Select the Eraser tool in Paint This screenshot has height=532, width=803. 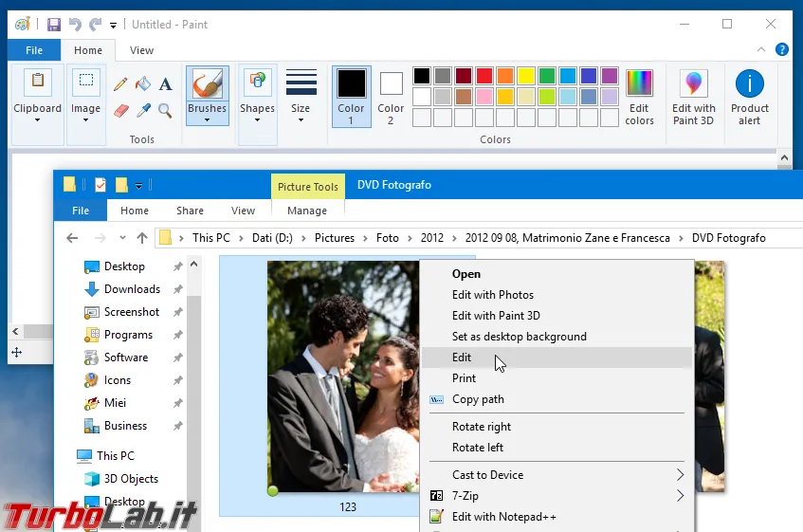pyautogui.click(x=120, y=111)
